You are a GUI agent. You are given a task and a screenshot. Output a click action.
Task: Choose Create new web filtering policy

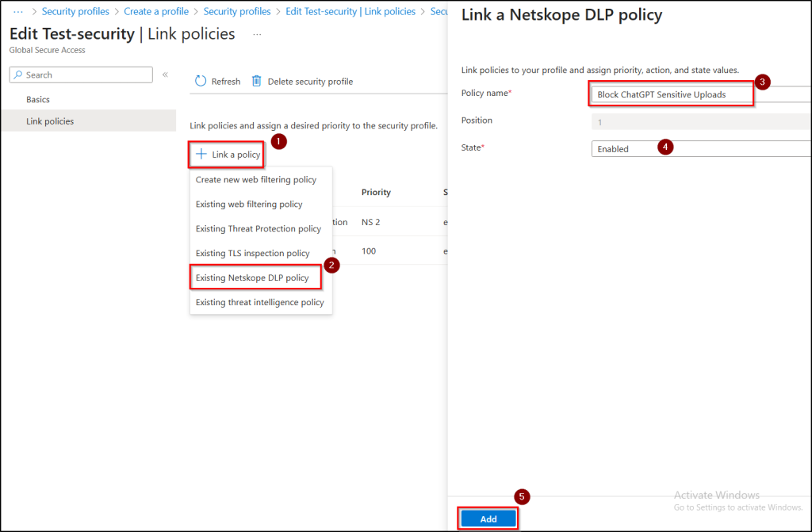pyautogui.click(x=256, y=180)
